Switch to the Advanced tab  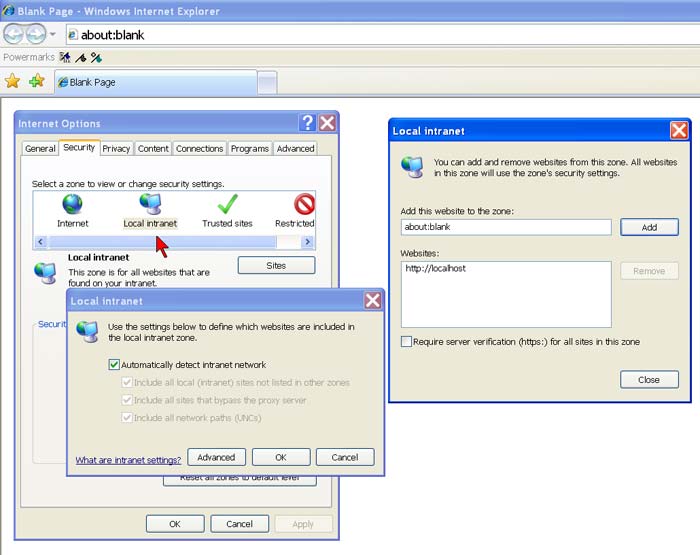pyautogui.click(x=296, y=149)
